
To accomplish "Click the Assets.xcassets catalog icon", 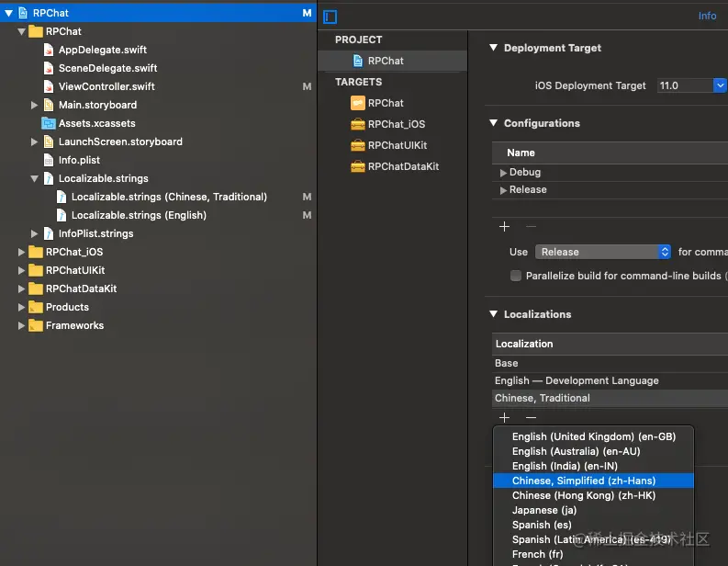I will (x=49, y=123).
